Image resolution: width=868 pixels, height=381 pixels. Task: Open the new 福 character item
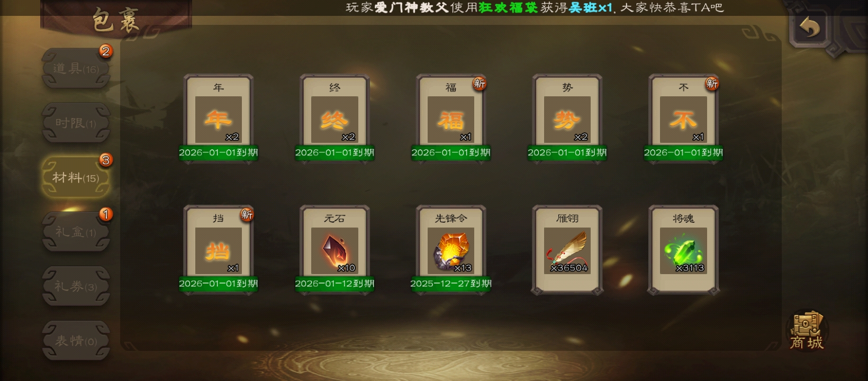pyautogui.click(x=451, y=119)
